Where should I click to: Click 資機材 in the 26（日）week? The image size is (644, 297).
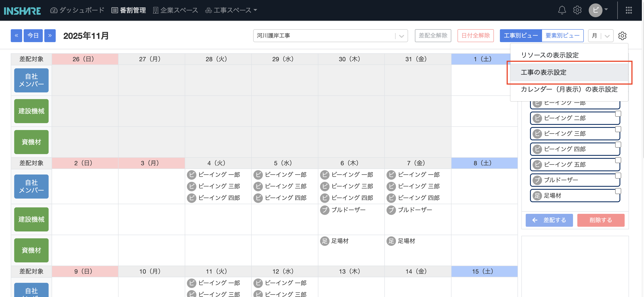(x=31, y=142)
